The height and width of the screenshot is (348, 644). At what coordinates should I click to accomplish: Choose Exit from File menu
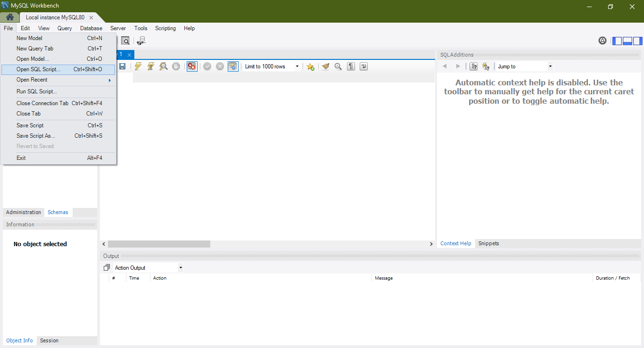pos(58,158)
